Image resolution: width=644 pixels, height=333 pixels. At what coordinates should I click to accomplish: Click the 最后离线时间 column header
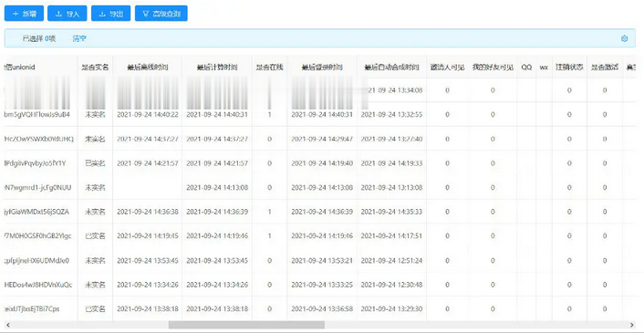(x=148, y=68)
